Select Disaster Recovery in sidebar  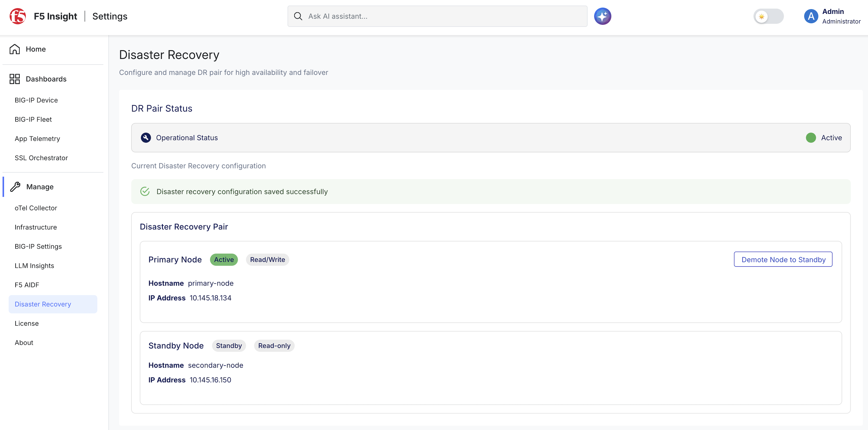[x=53, y=304]
